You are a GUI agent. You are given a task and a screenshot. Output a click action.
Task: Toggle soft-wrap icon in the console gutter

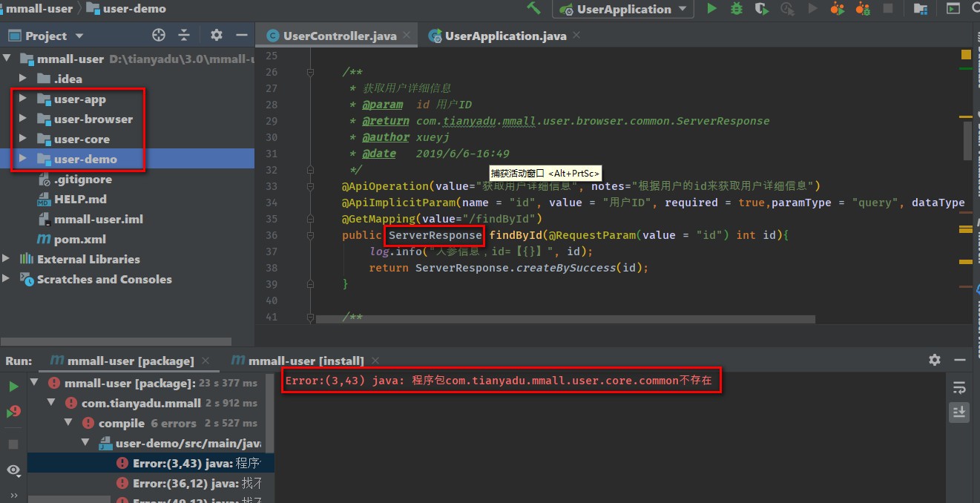click(x=959, y=388)
